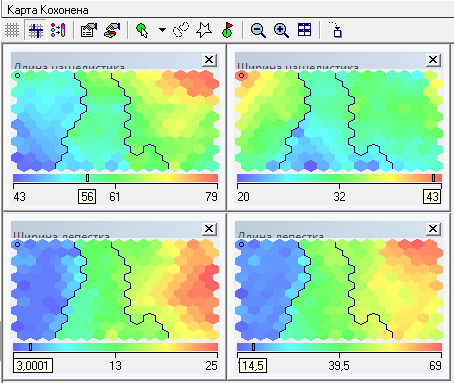Zoom in with the plus magnifier
The width and height of the screenshot is (454, 383).
(x=281, y=30)
